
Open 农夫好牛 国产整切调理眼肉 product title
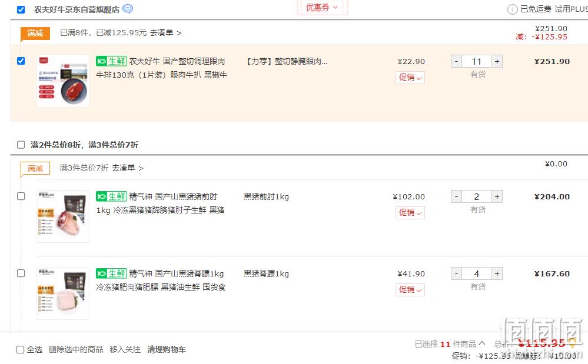[162, 68]
